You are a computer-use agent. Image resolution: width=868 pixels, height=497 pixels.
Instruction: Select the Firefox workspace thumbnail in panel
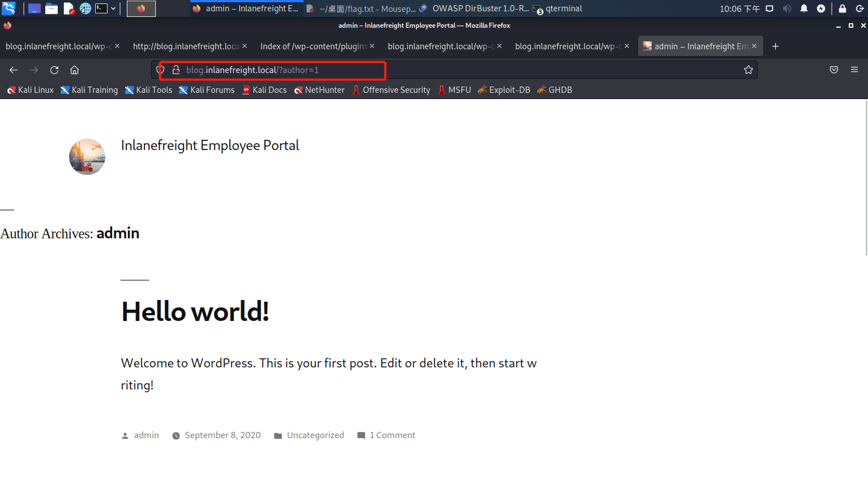click(141, 8)
